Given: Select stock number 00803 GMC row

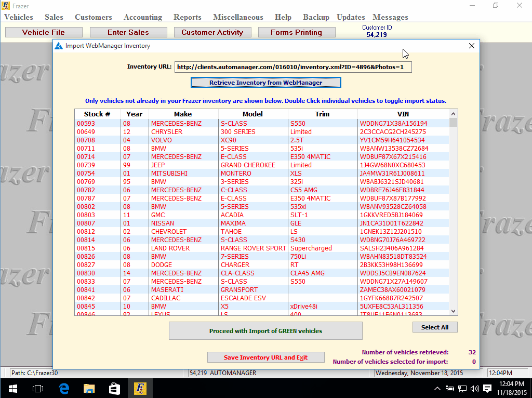Looking at the screenshot, I should pyautogui.click(x=262, y=215).
